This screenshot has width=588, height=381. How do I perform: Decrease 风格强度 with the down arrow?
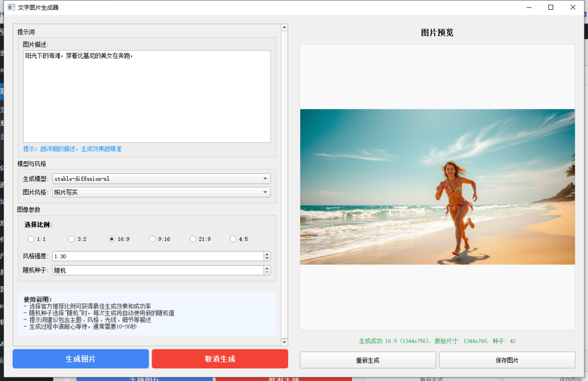point(267,259)
